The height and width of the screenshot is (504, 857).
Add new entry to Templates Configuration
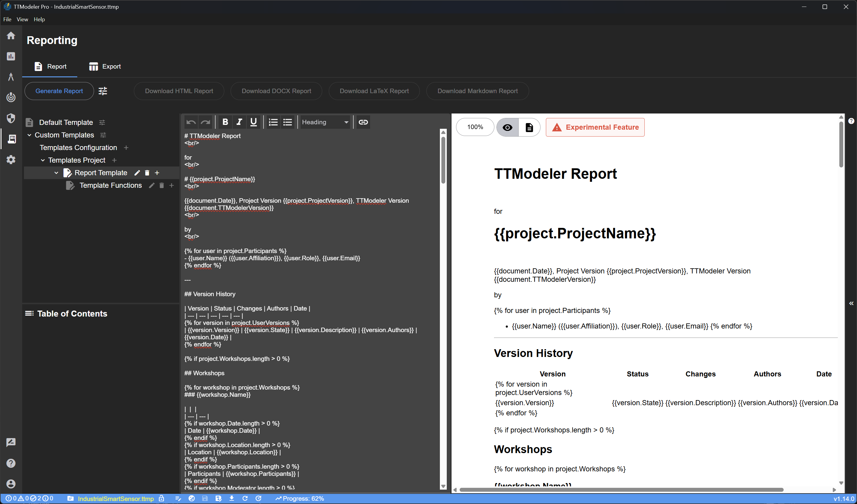click(x=126, y=148)
